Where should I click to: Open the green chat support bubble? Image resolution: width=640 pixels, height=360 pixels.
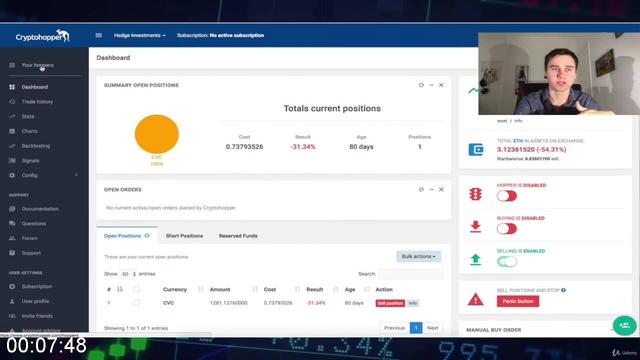[624, 325]
